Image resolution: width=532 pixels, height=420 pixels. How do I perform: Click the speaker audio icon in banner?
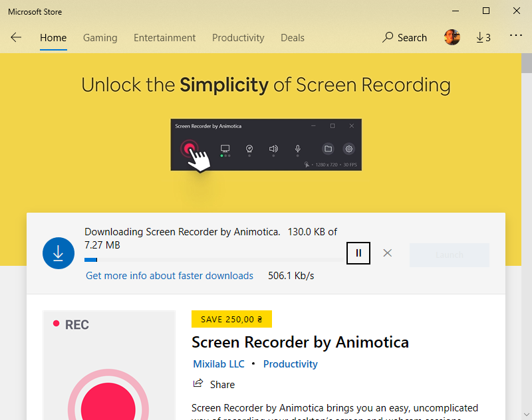(273, 148)
